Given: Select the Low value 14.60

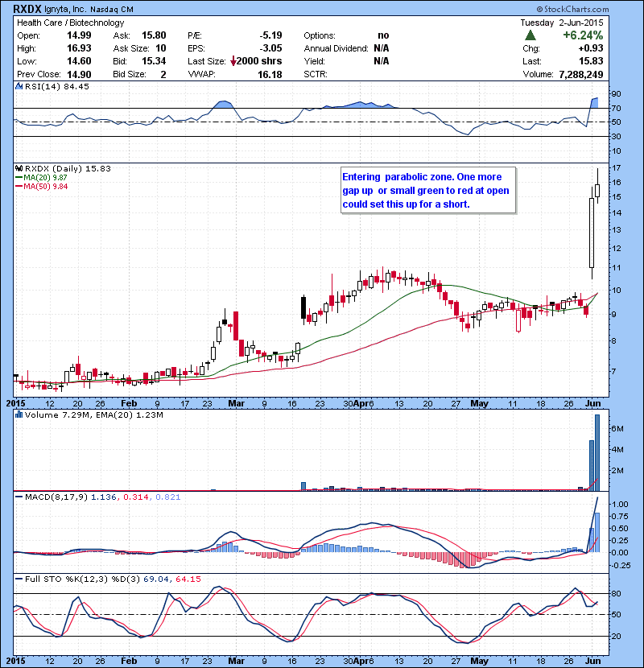Looking at the screenshot, I should (79, 61).
